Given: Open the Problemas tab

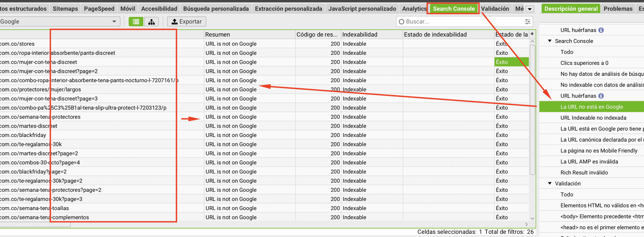Looking at the screenshot, I should [x=618, y=8].
